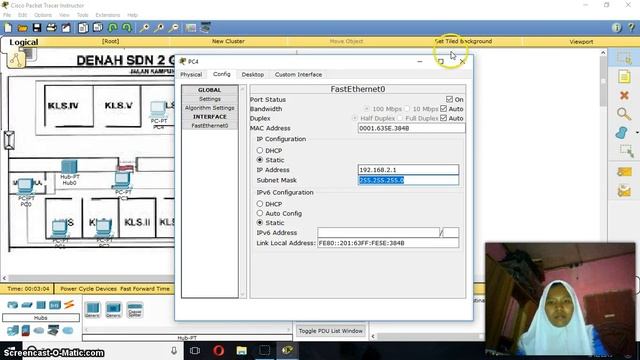640x360 pixels.
Task: Click the device list right scroll arrow
Action: 289,329
